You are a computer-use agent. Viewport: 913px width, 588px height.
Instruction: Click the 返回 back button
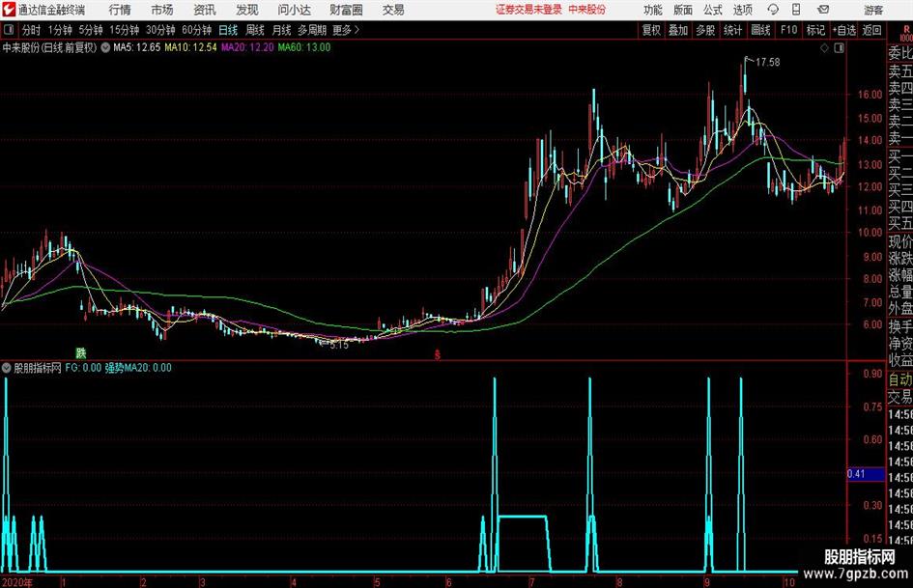pyautogui.click(x=871, y=30)
